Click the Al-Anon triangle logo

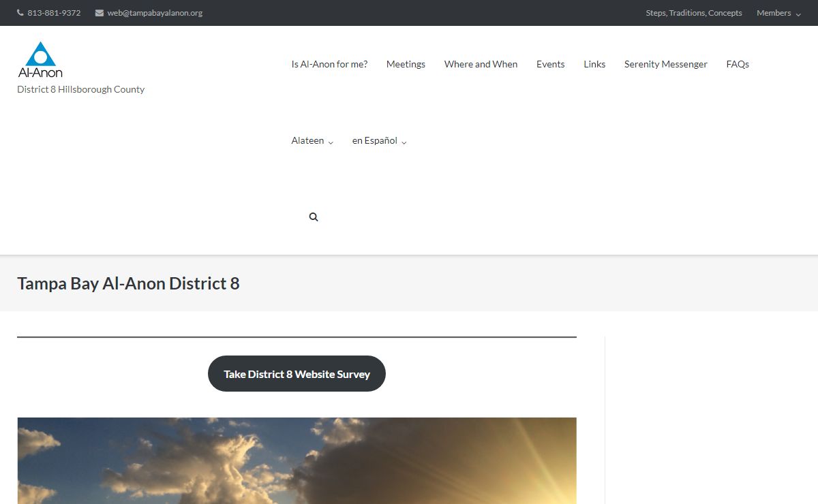click(x=40, y=60)
